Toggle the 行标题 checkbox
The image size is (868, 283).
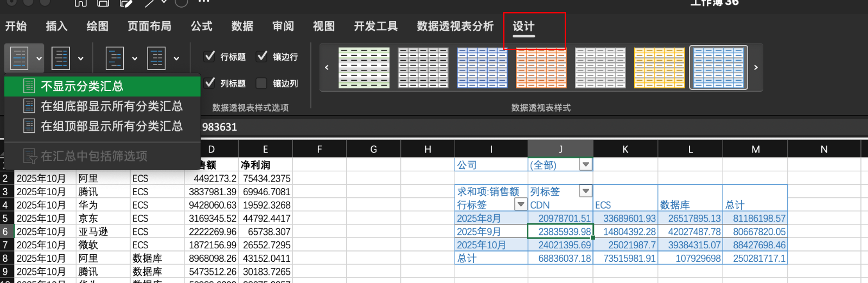pyautogui.click(x=209, y=56)
